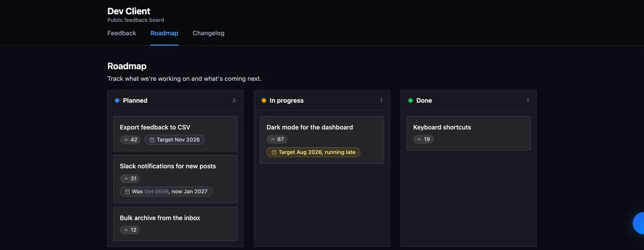This screenshot has height=250, width=644.
Task: Open the Export feedback to CSV card
Action: tap(175, 134)
